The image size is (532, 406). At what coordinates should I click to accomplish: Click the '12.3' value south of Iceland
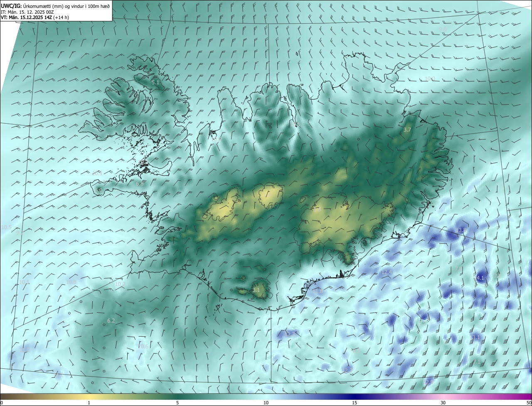pos(290,333)
